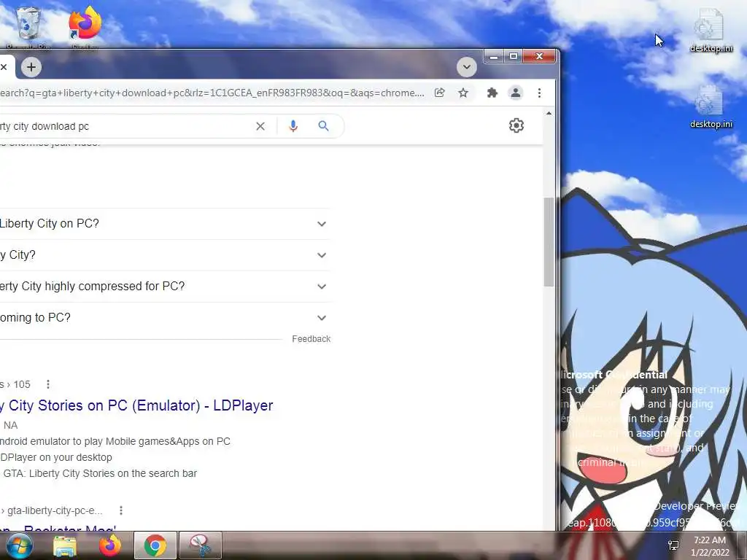Click the 'GTA: Liberty City Stories on the search bar' text
Viewport: 747px width, 560px height.
coord(100,473)
